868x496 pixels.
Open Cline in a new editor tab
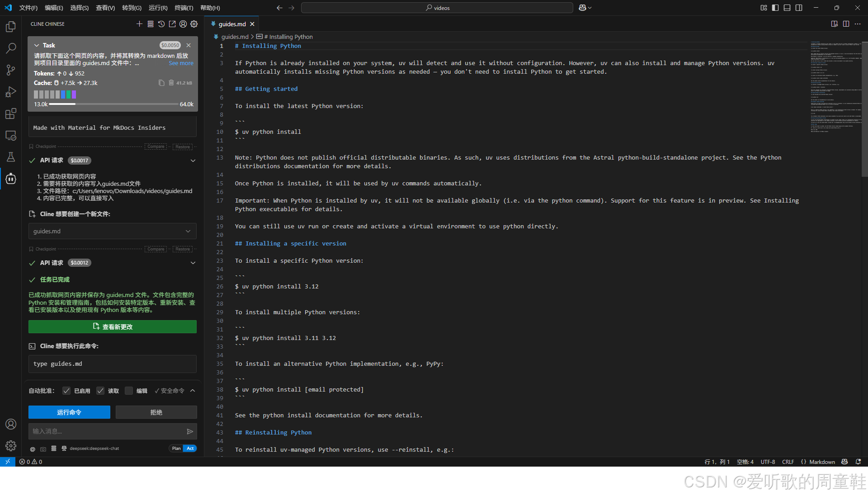point(172,24)
